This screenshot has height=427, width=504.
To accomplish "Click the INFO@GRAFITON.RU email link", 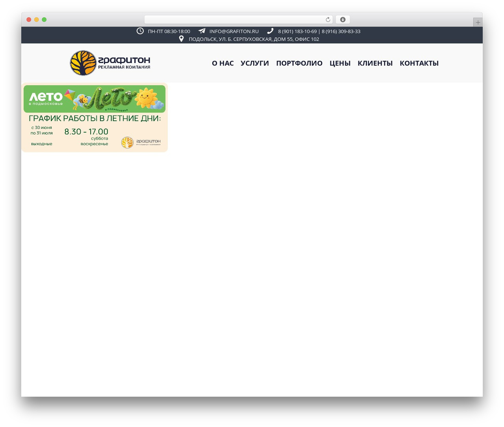I will (x=234, y=31).
